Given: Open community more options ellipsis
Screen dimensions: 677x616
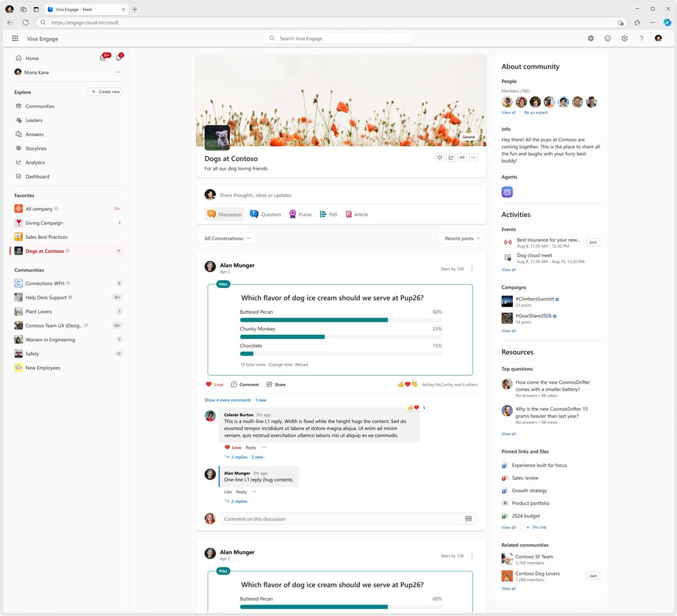Looking at the screenshot, I should click(473, 157).
